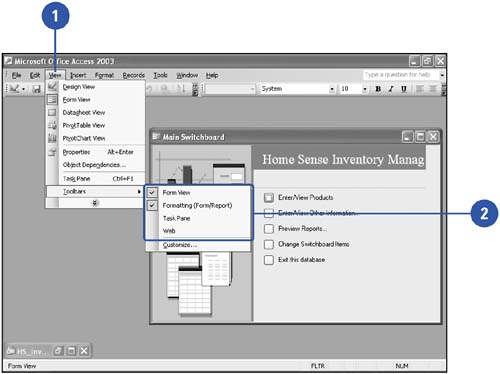Click the Bold formatting icon
The width and height of the screenshot is (500, 374).
pyautogui.click(x=378, y=89)
